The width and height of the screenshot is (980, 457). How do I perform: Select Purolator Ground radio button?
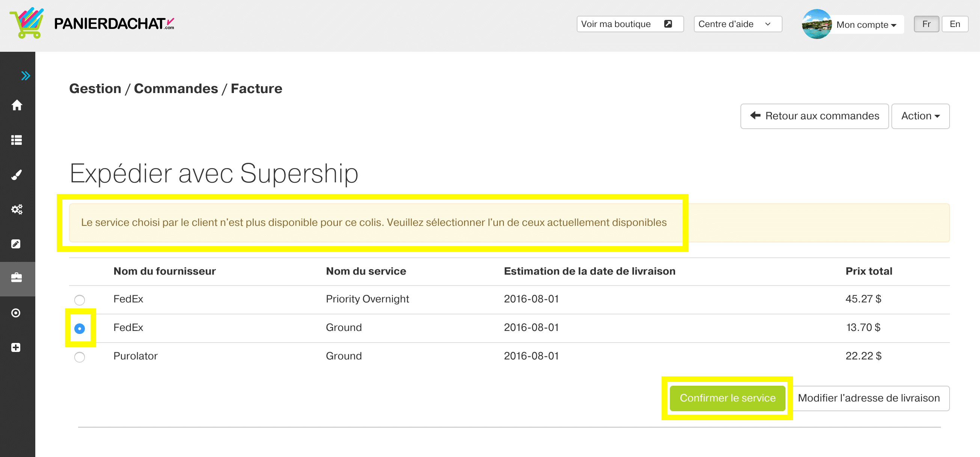click(x=80, y=357)
